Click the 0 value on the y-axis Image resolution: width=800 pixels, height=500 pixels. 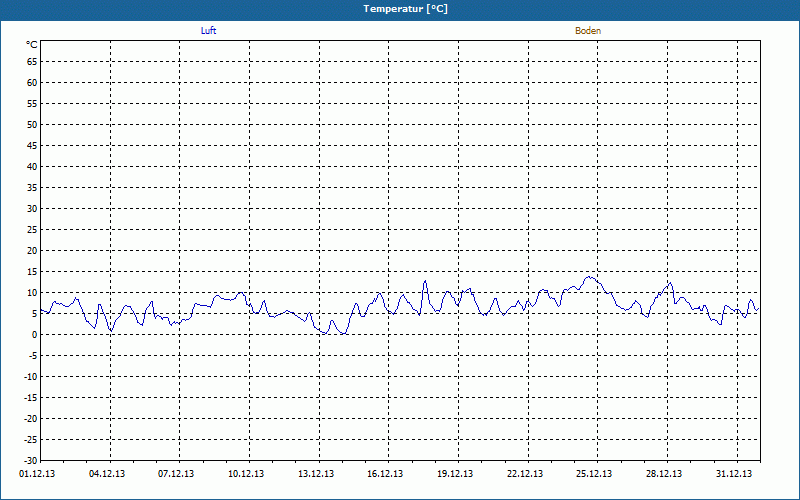(35, 335)
